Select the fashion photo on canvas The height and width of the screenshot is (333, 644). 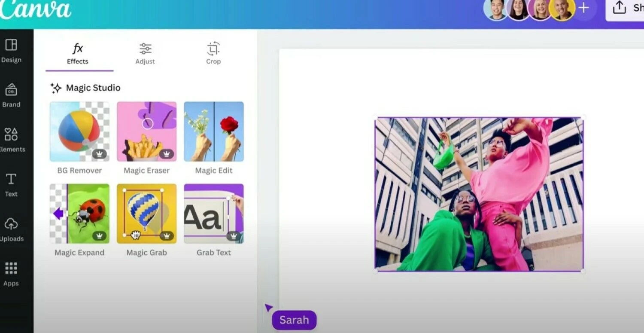pos(479,194)
